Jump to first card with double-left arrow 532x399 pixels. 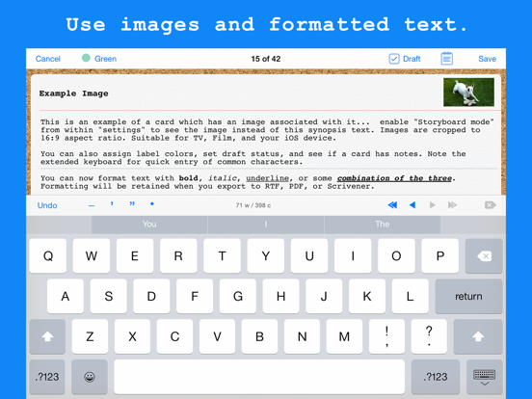392,205
